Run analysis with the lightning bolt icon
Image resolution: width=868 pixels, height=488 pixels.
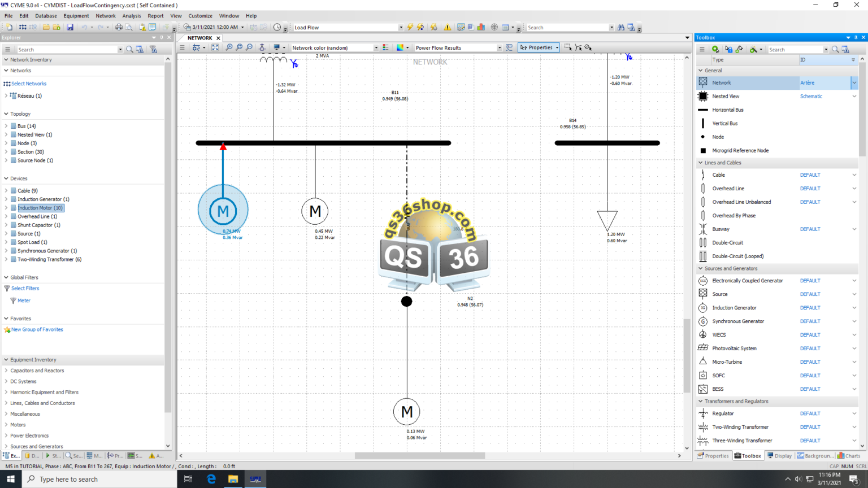coord(410,27)
